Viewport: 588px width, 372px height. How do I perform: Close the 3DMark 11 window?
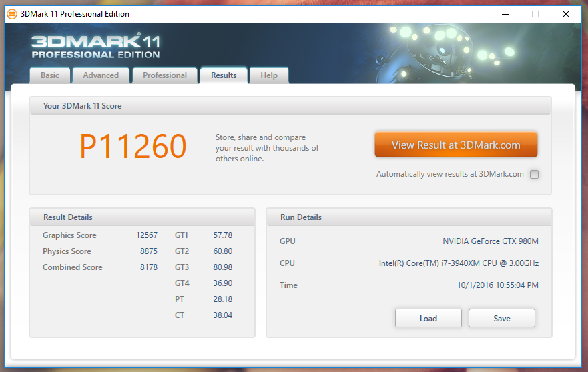(566, 14)
